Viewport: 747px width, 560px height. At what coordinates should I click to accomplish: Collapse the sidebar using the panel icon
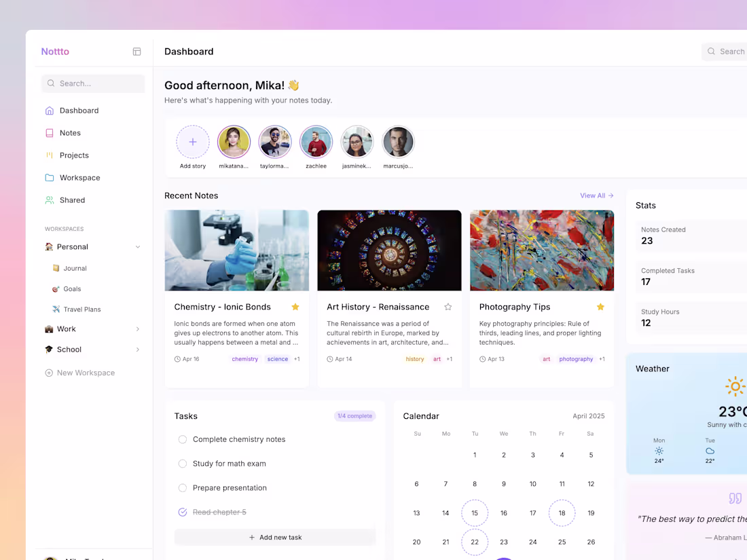coord(136,51)
